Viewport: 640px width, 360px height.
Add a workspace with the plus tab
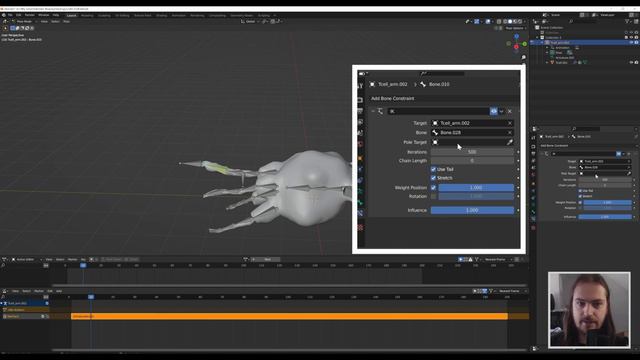(x=274, y=16)
